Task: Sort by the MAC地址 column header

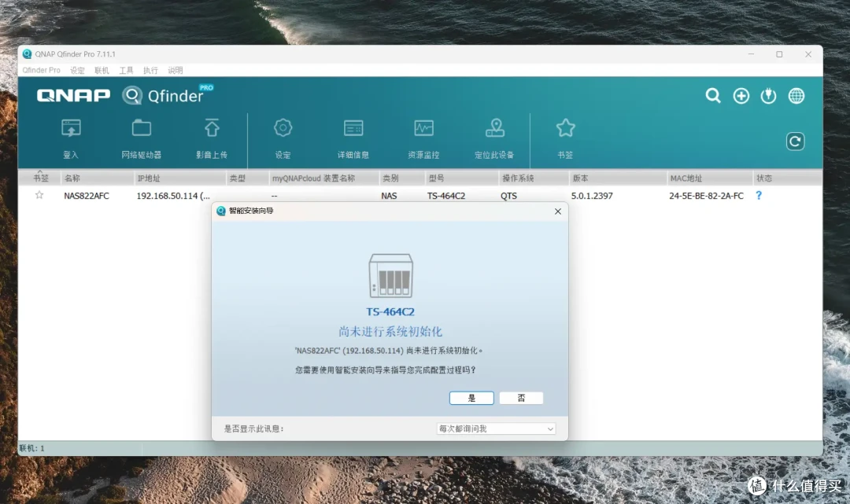Action: click(710, 178)
